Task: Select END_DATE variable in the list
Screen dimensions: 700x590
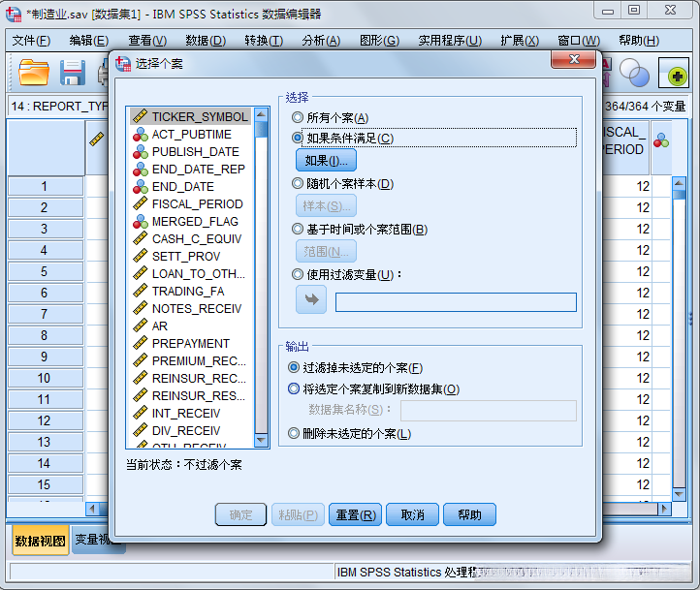Action: click(x=191, y=186)
